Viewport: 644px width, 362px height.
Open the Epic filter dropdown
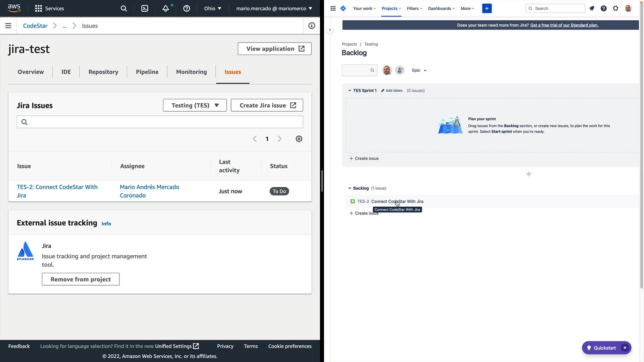point(419,70)
